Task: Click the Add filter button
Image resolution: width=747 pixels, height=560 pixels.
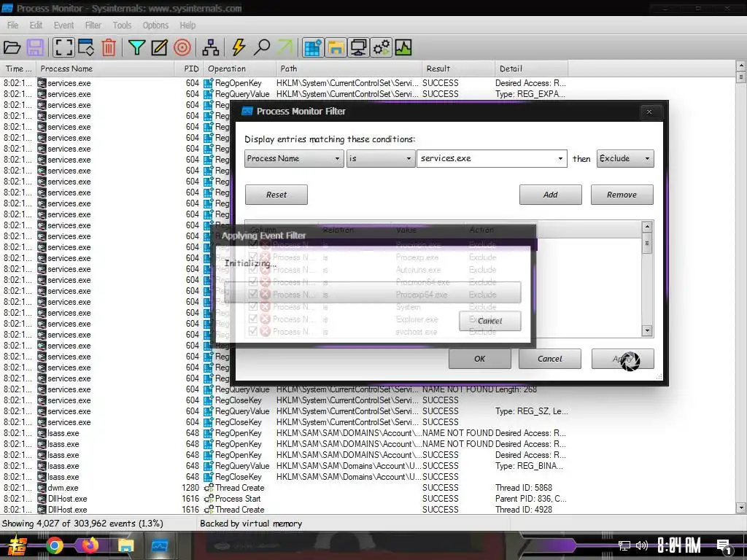Action: click(550, 195)
